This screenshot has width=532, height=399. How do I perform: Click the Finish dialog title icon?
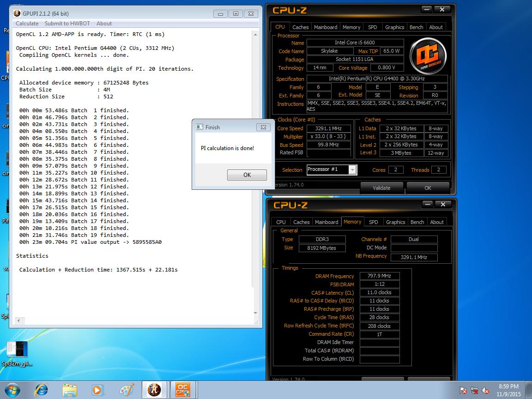[200, 127]
